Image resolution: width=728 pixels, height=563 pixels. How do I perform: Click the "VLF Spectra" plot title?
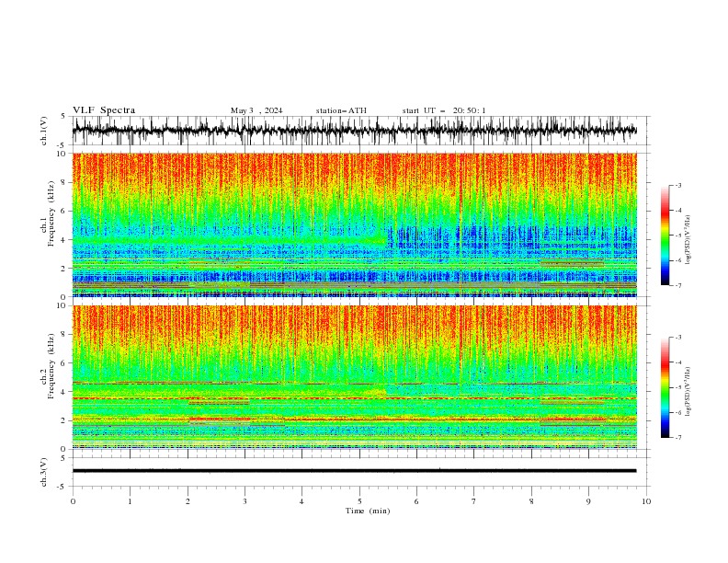pos(104,110)
